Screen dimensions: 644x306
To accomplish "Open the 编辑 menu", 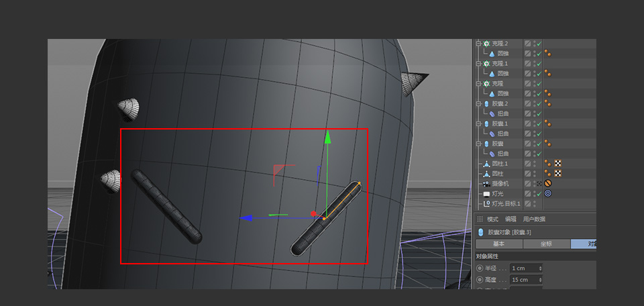I will [511, 219].
